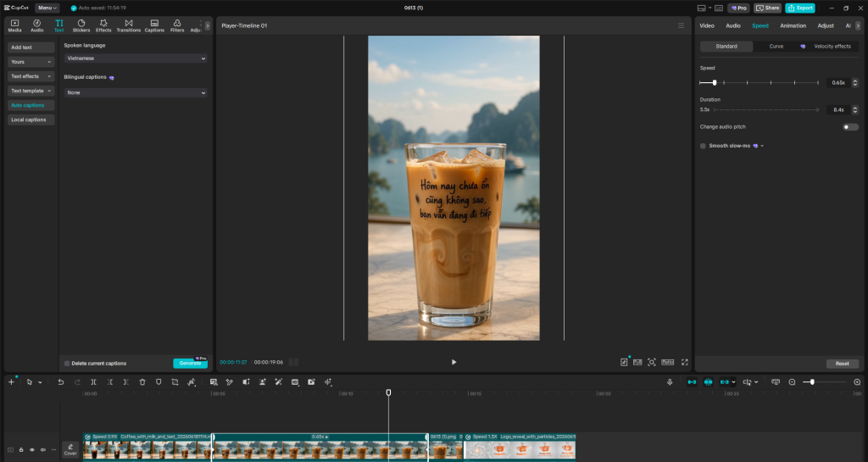Click the Duration slider track
868x462 pixels.
click(766, 109)
